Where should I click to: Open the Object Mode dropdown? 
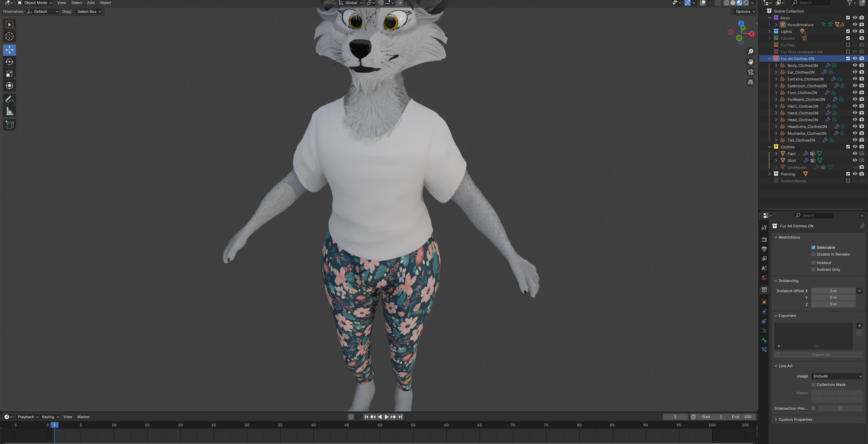[x=35, y=3]
